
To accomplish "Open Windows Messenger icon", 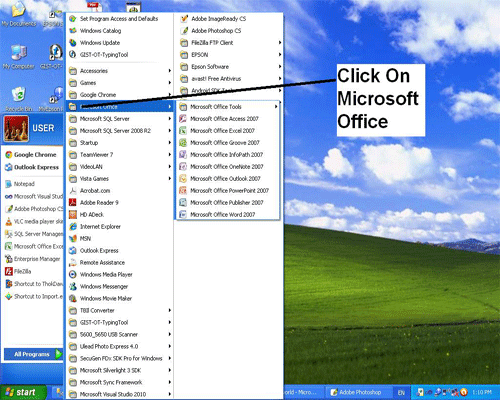I will (73, 286).
